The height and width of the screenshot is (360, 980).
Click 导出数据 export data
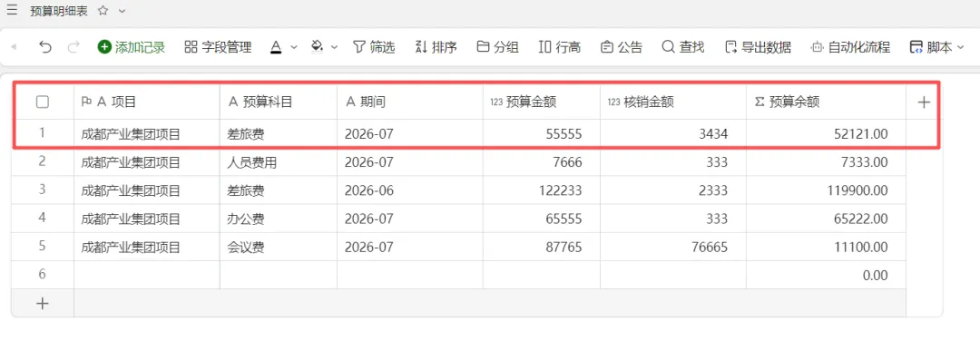[x=758, y=47]
